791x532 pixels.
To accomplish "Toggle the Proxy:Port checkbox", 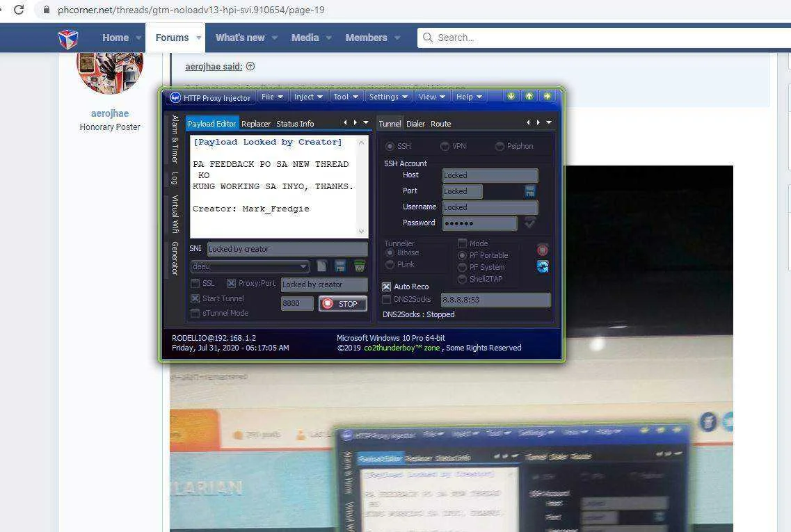I will tap(231, 284).
